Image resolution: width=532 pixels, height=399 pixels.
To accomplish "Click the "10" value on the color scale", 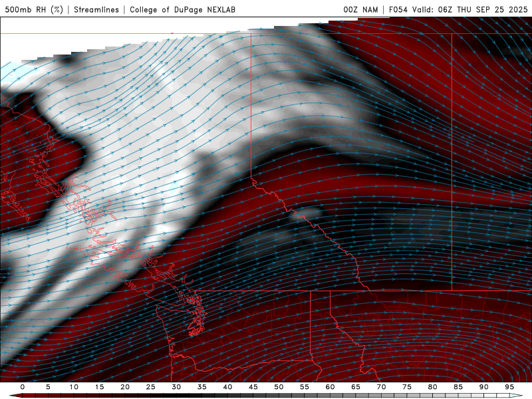I will coord(74,387).
